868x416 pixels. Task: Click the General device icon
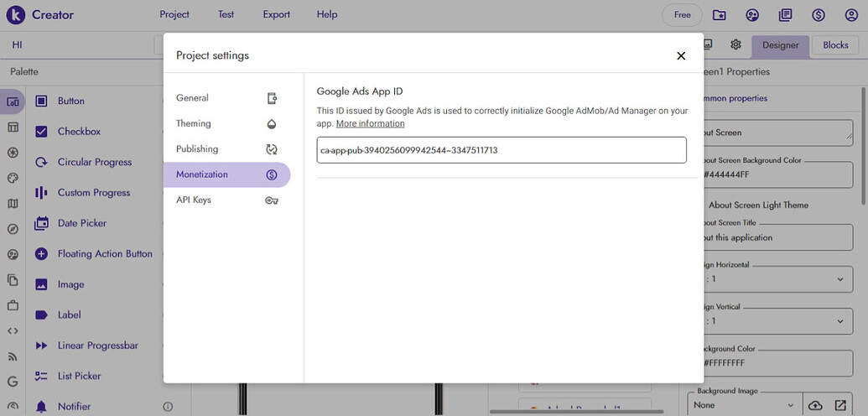click(x=271, y=99)
